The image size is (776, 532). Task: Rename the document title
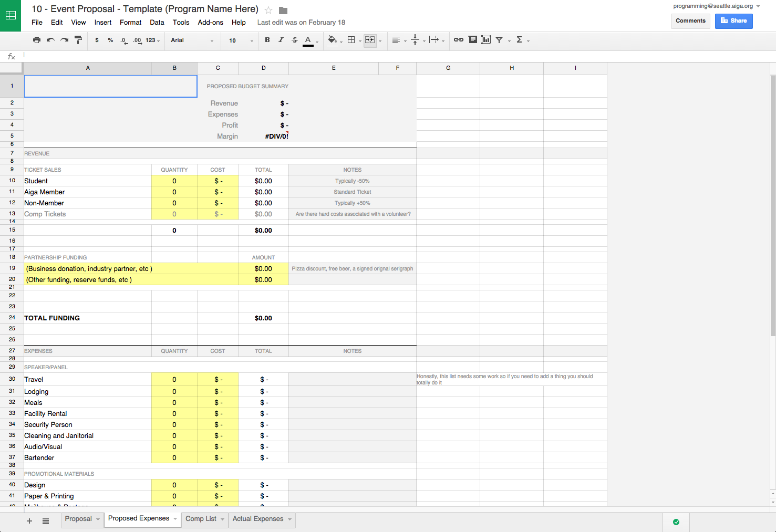pyautogui.click(x=145, y=9)
